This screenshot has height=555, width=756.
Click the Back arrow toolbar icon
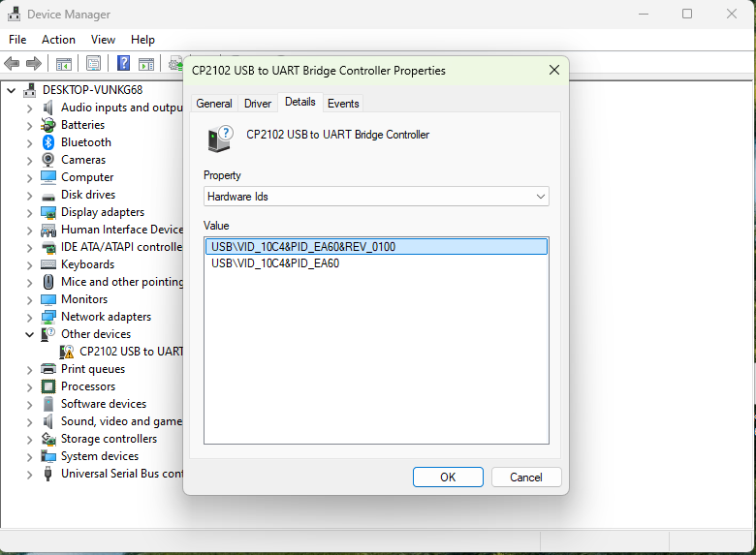coord(11,63)
